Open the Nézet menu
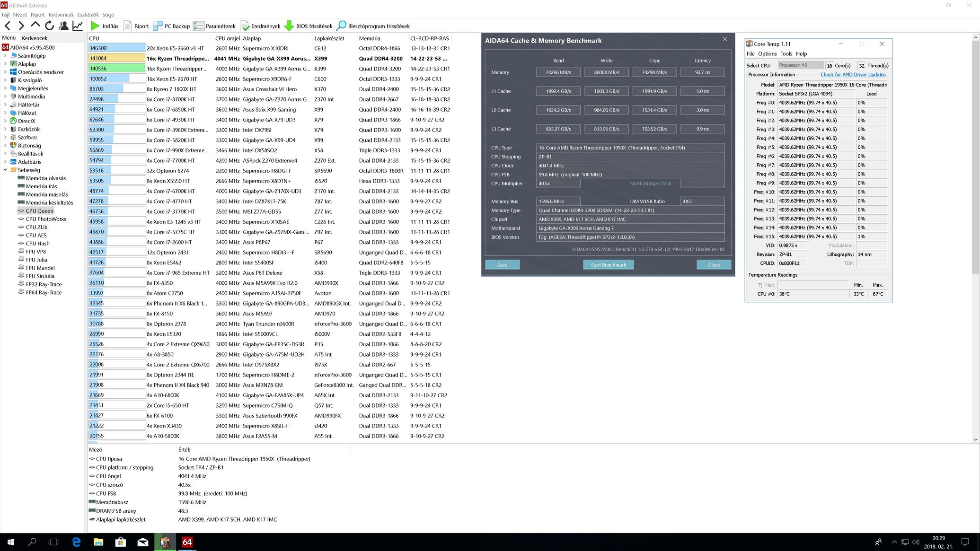The height and width of the screenshot is (551, 980). (x=20, y=15)
